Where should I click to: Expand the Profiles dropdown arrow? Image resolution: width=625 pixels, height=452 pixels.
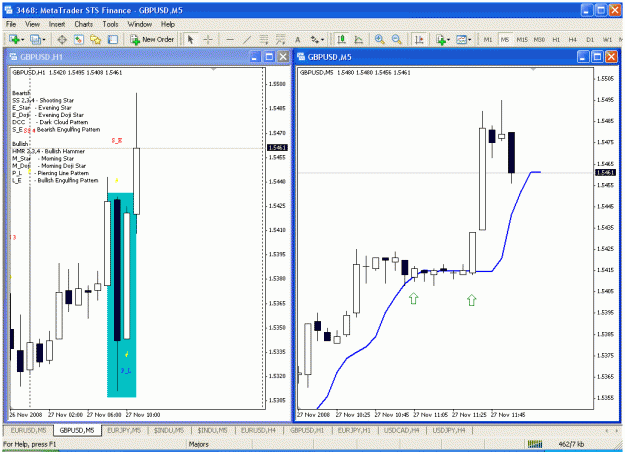(44, 40)
